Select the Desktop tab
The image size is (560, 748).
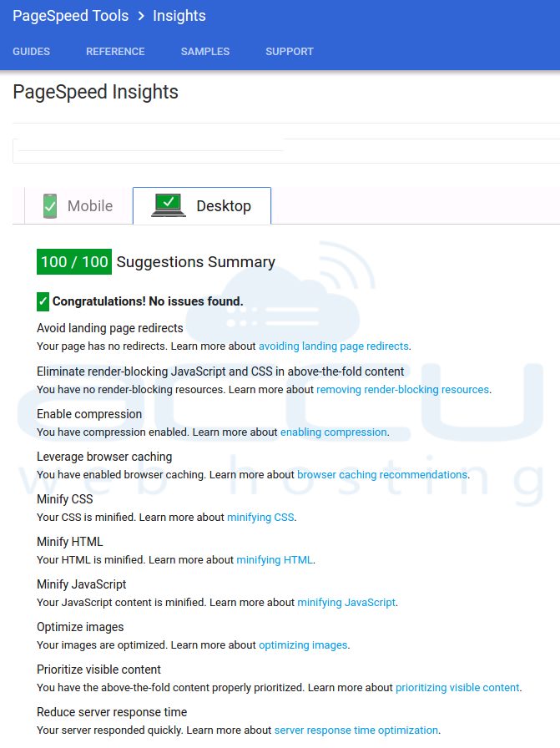(x=202, y=206)
